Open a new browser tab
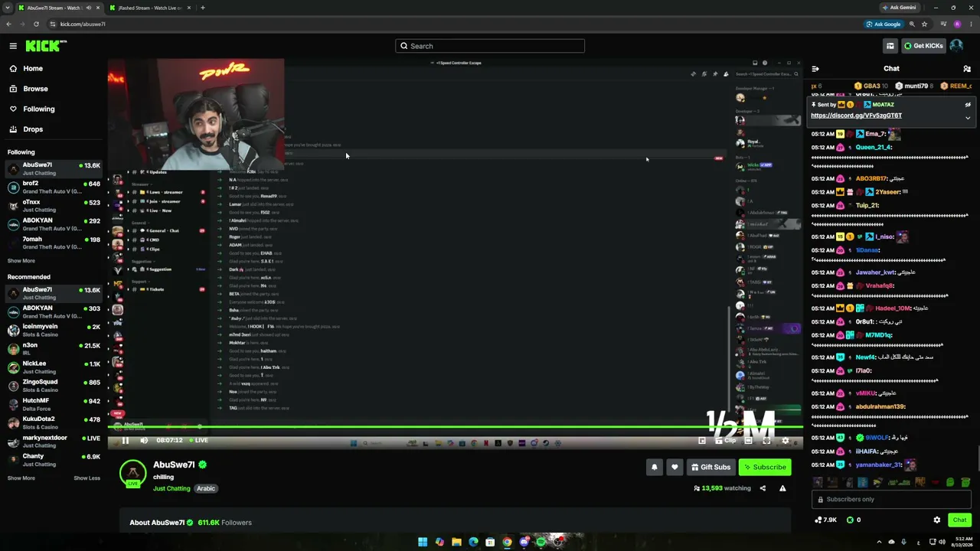The width and height of the screenshot is (980, 551). [x=203, y=8]
